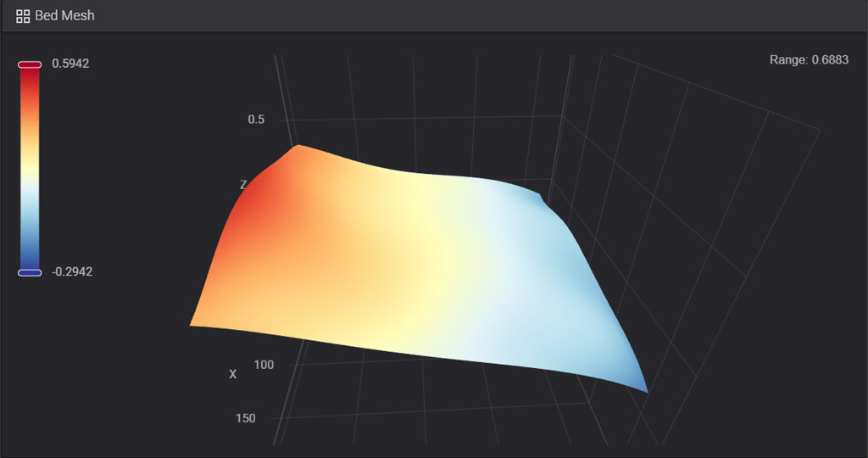The width and height of the screenshot is (868, 458).
Task: Click the 0.5942 maximum value label
Action: pos(70,64)
